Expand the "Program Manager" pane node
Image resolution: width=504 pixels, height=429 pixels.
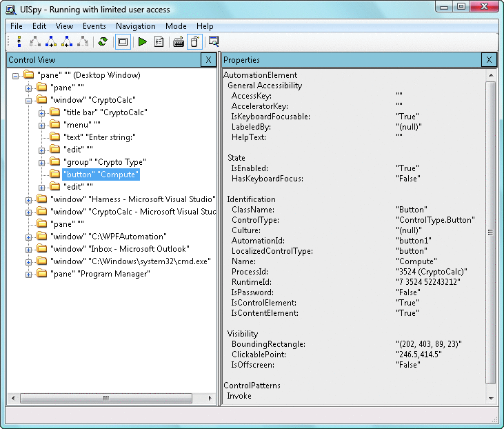click(x=28, y=275)
